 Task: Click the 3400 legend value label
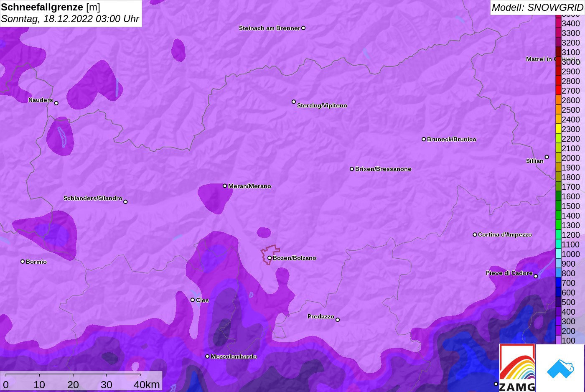coord(571,23)
